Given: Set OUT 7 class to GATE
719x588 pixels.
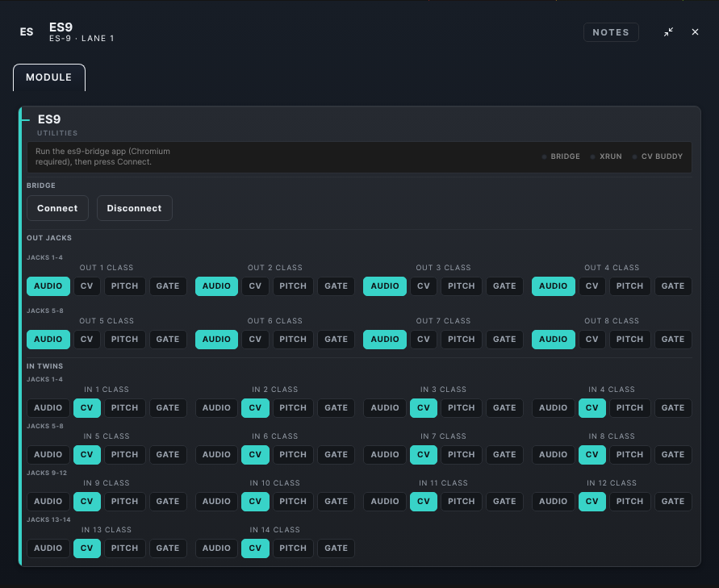Looking at the screenshot, I should click(504, 339).
